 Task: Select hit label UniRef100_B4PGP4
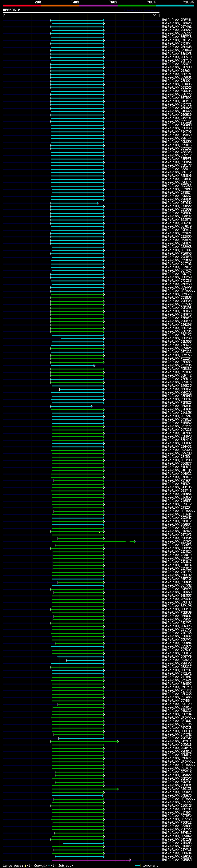coord(177,484)
